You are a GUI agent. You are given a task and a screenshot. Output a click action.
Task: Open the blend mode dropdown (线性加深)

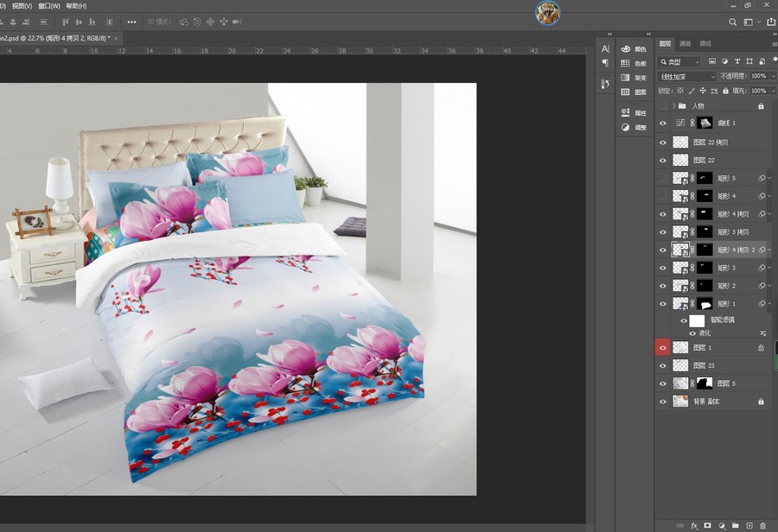click(686, 76)
